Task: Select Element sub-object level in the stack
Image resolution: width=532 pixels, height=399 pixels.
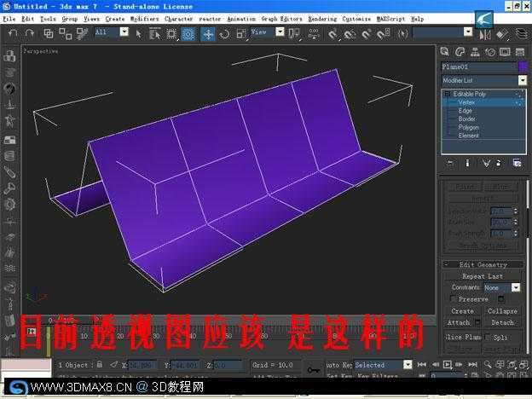Action: 469,136
